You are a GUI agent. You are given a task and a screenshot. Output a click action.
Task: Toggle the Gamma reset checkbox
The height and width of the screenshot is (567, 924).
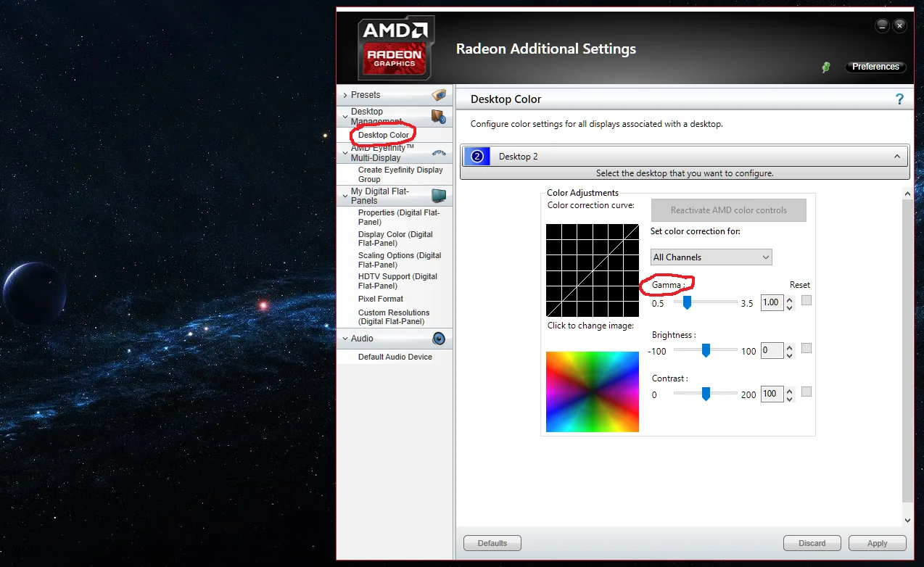click(x=807, y=301)
